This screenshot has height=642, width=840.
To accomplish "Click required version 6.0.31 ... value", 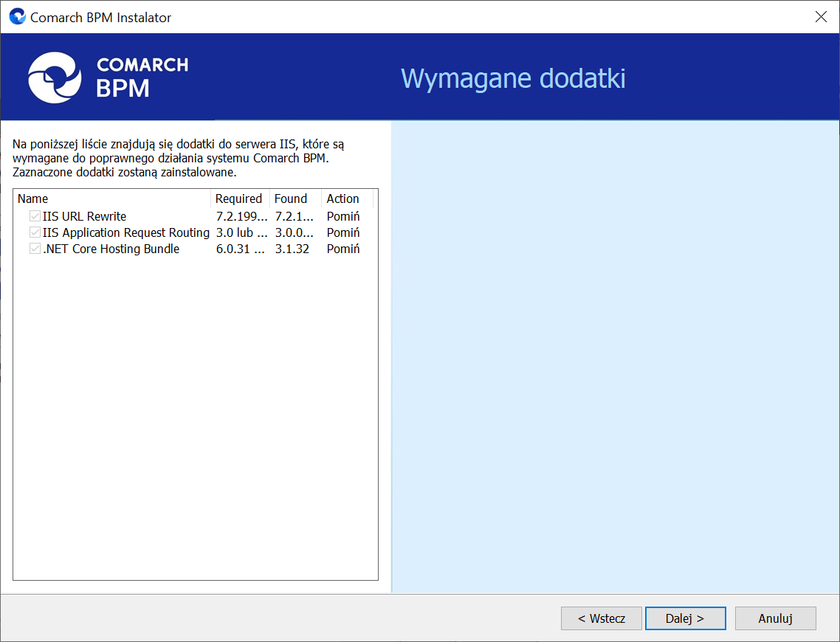I will [x=241, y=249].
